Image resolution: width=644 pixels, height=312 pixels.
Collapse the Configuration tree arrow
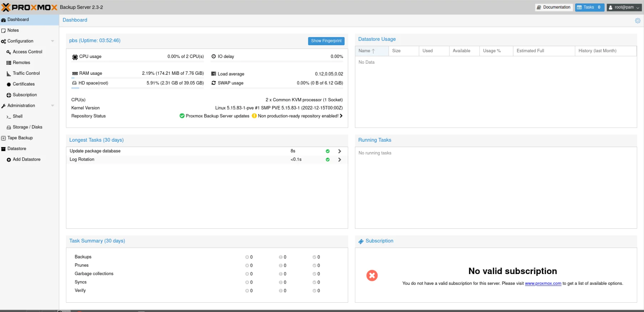tap(53, 41)
